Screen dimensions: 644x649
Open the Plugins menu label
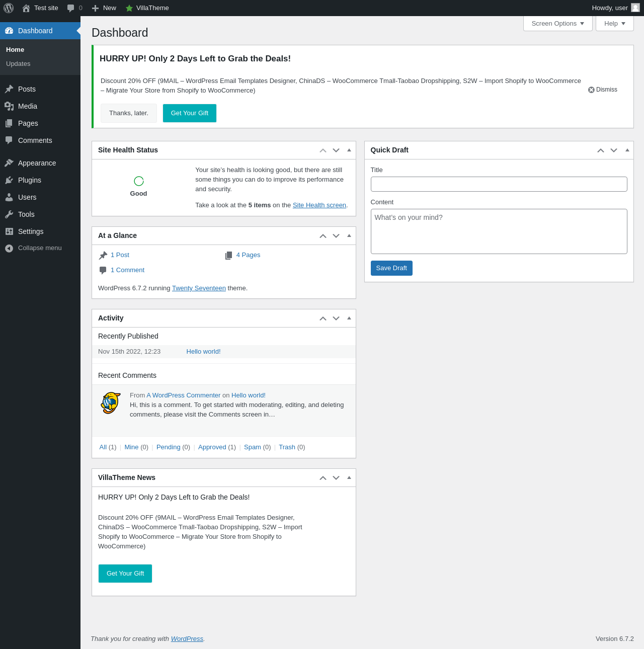click(x=30, y=180)
